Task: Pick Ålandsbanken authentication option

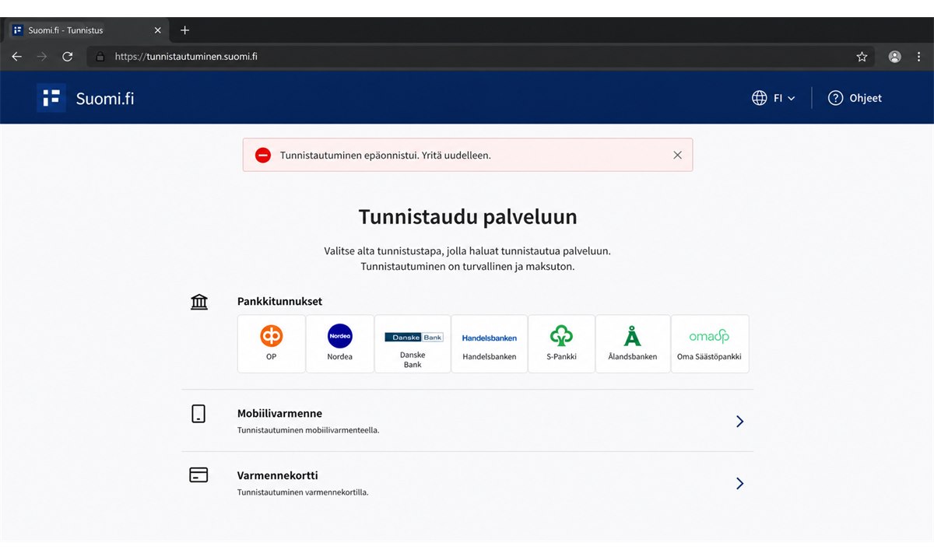Action: point(633,344)
